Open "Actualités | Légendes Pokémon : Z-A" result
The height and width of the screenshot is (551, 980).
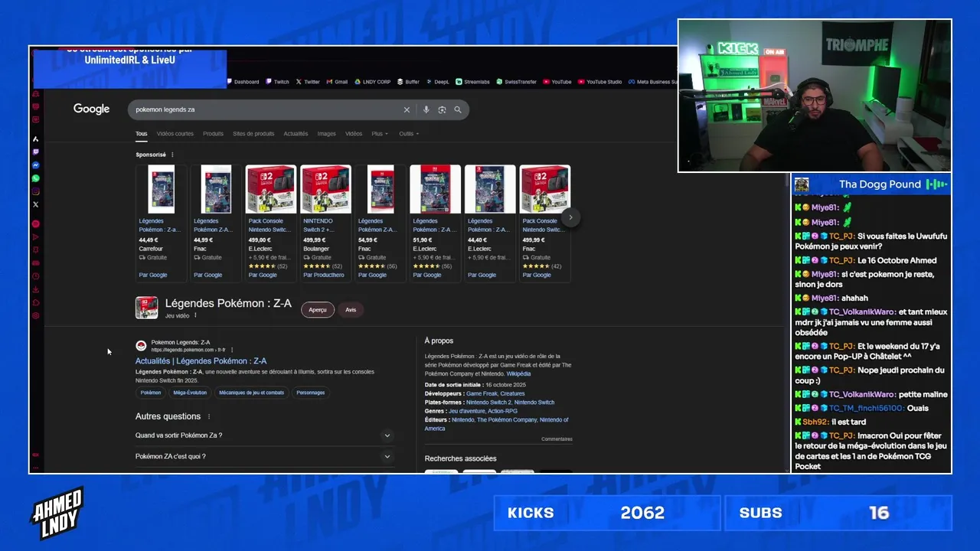pyautogui.click(x=201, y=361)
